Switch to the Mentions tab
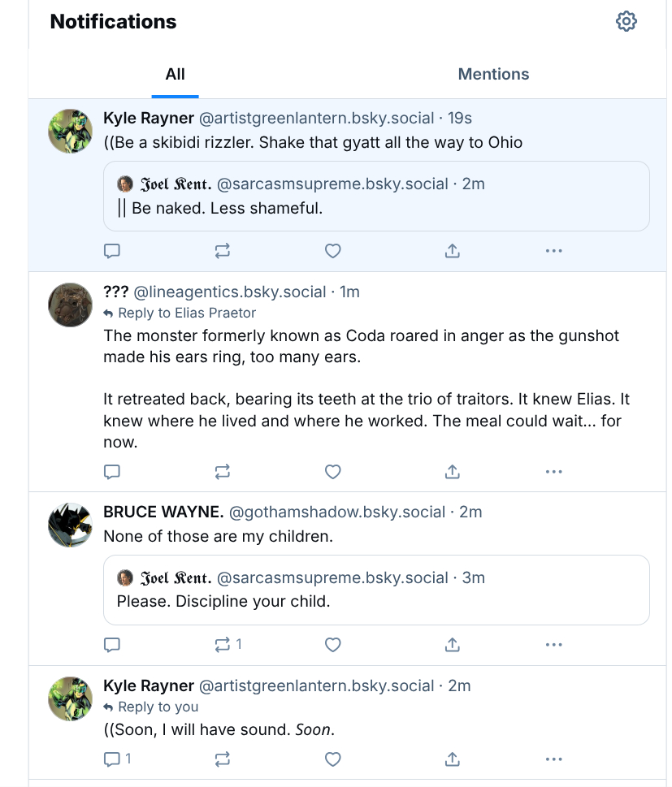Image resolution: width=672 pixels, height=787 pixels. coord(493,74)
